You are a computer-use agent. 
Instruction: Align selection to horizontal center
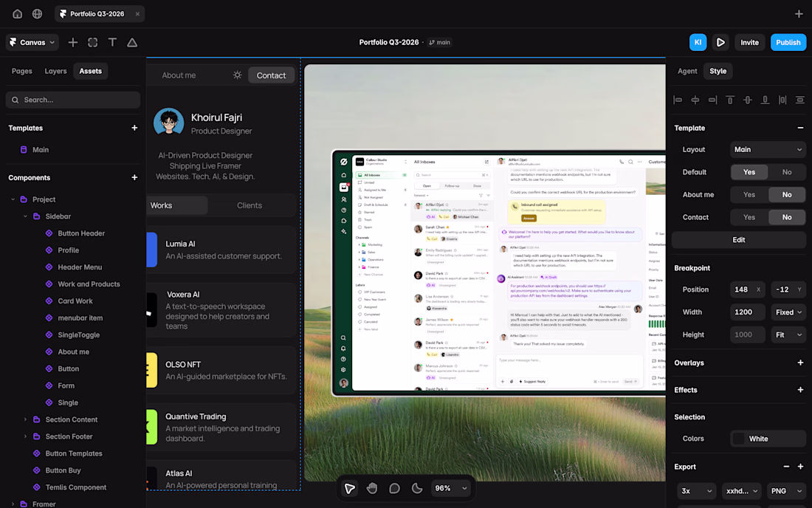point(695,100)
